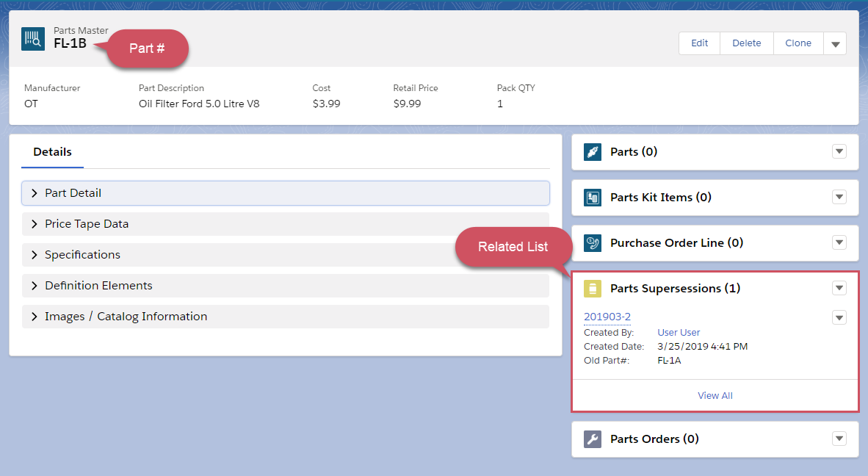
Task: Open supersession record 201903-2
Action: coord(607,317)
